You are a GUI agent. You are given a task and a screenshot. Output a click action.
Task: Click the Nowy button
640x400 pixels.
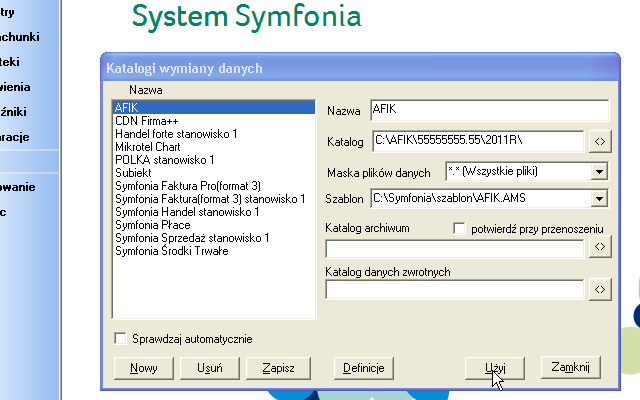144,368
